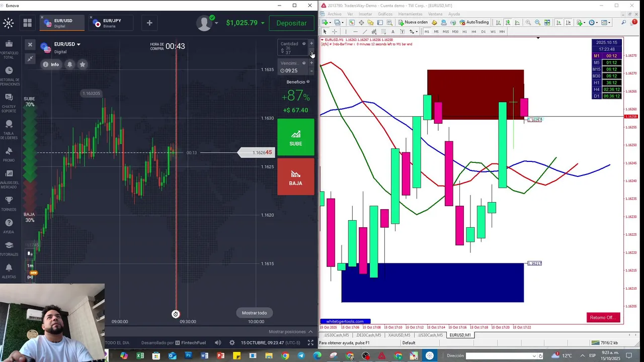Select the crosshair tool in MetaTrader
644x362 pixels.
pyautogui.click(x=334, y=32)
